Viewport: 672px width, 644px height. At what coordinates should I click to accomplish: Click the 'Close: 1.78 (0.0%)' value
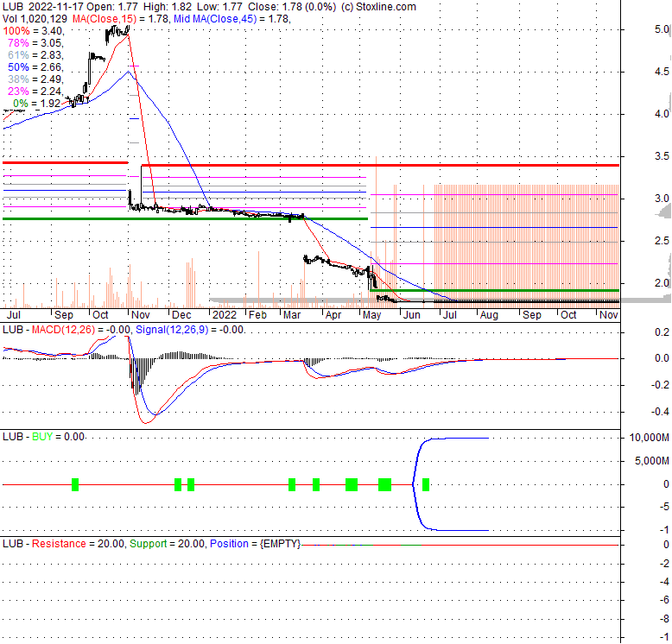point(291,7)
